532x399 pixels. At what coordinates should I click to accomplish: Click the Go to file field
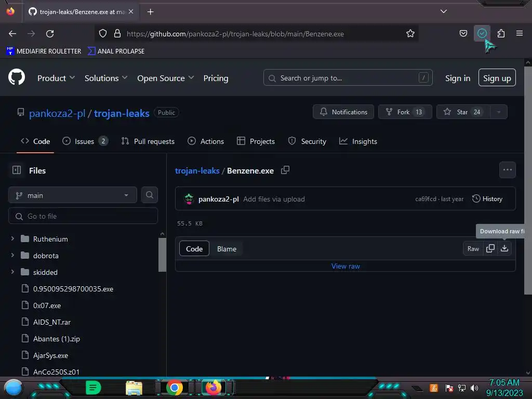click(83, 216)
